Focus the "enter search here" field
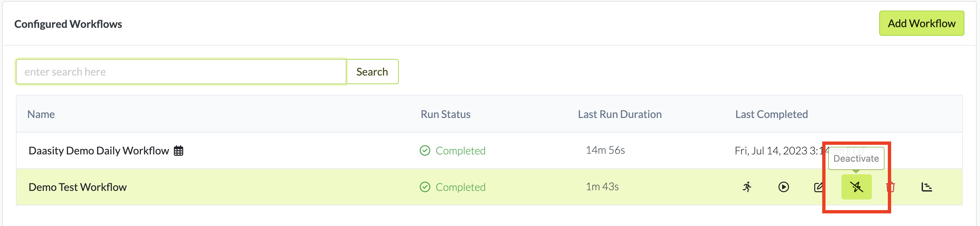The width and height of the screenshot is (980, 226). point(181,72)
